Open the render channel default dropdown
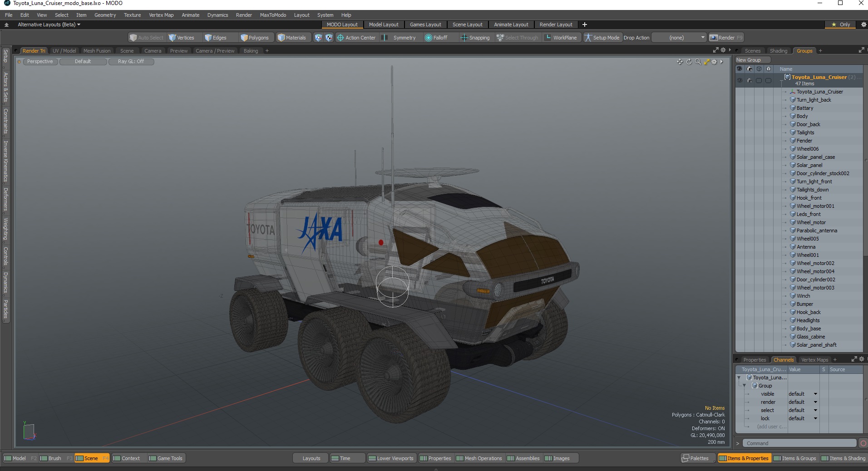The height and width of the screenshot is (471, 868). coord(803,402)
